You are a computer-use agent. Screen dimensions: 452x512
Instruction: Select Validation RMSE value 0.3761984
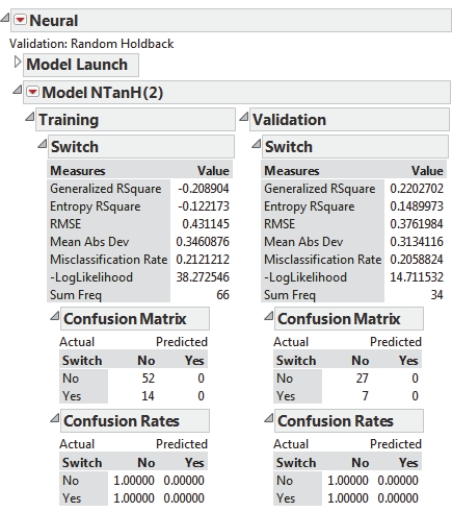417,224
